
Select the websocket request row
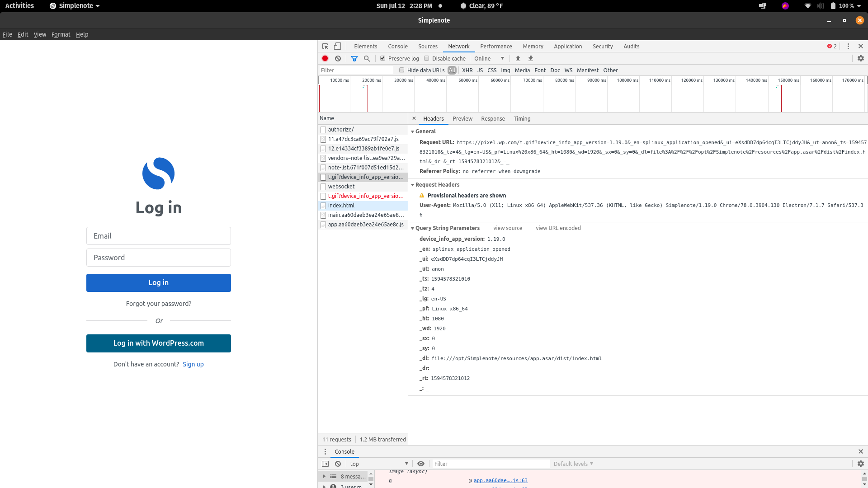pos(363,186)
